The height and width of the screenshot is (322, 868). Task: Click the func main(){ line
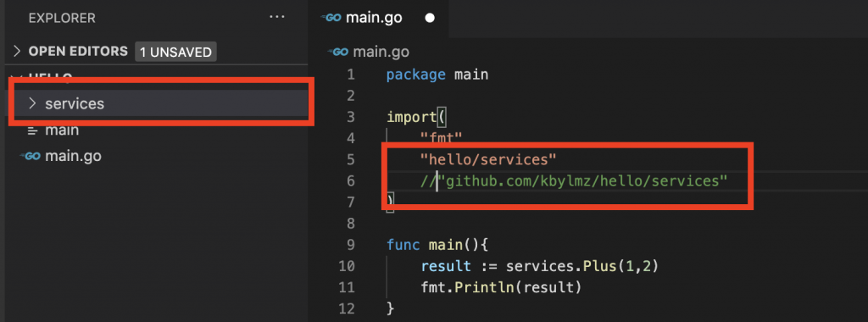[437, 245]
